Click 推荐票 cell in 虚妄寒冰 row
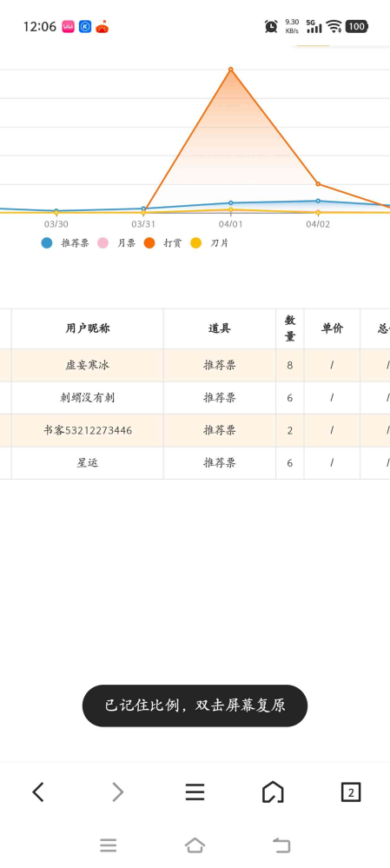This screenshot has width=390, height=868. tap(220, 365)
